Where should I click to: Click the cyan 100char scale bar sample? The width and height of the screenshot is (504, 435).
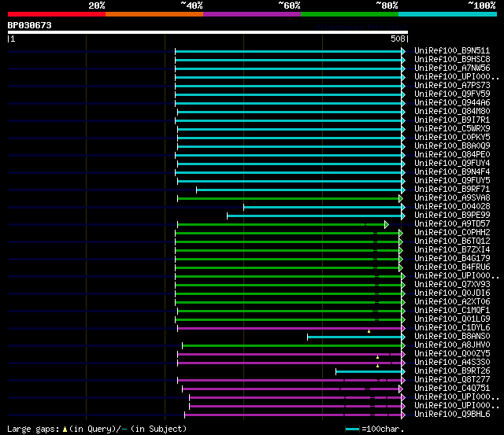coord(352,429)
